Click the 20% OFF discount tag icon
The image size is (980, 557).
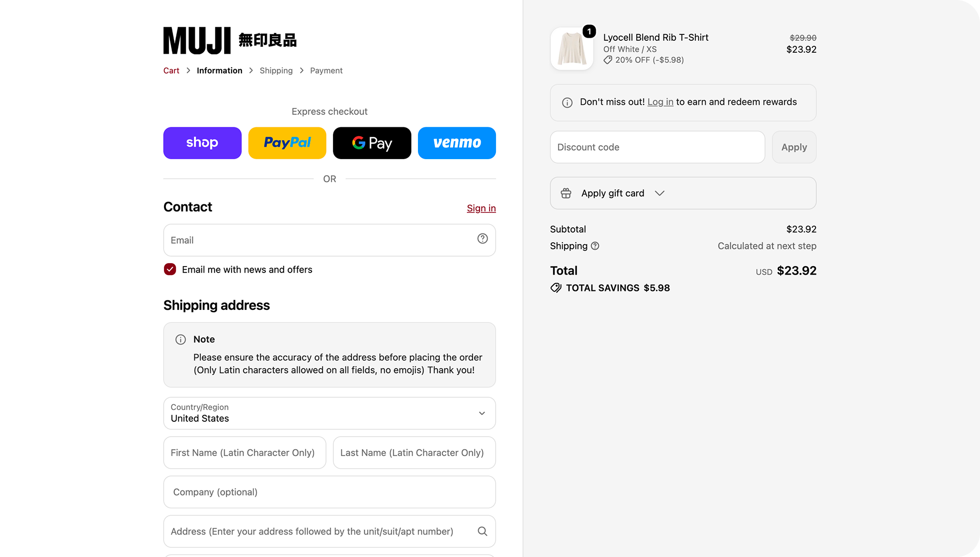click(608, 60)
